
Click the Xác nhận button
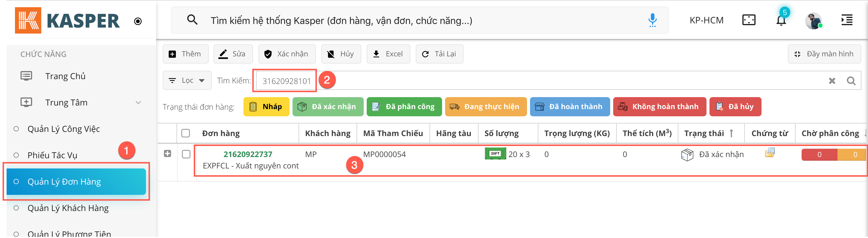coord(287,54)
